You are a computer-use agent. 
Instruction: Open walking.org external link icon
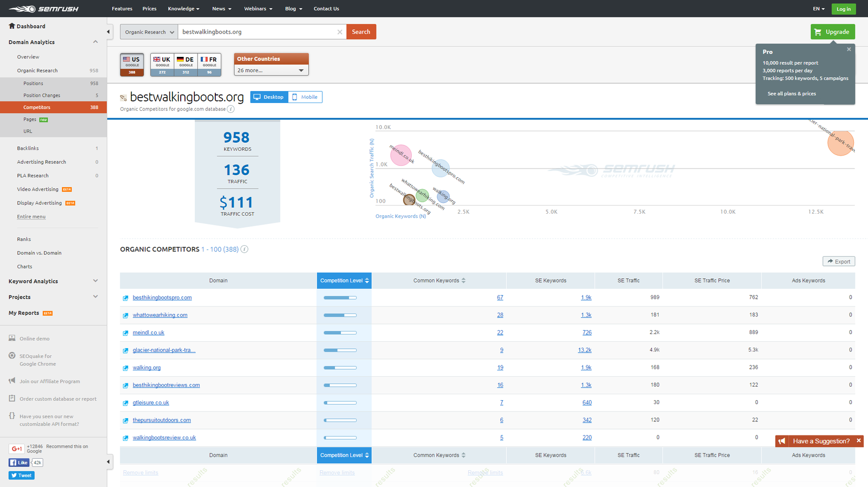click(x=125, y=368)
